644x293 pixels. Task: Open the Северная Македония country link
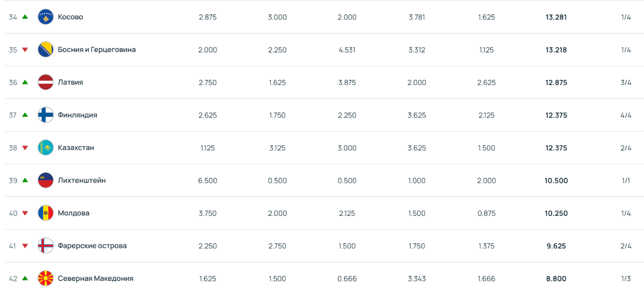tap(96, 279)
